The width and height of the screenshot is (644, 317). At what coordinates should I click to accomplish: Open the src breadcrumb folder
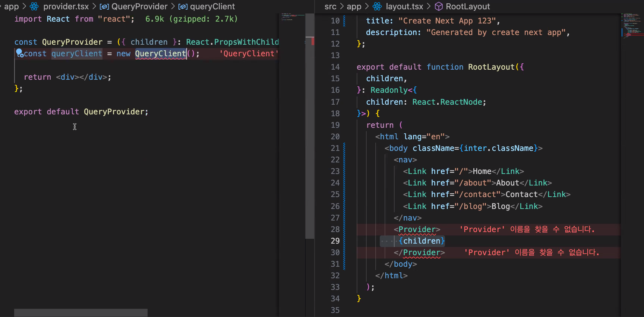pyautogui.click(x=330, y=6)
